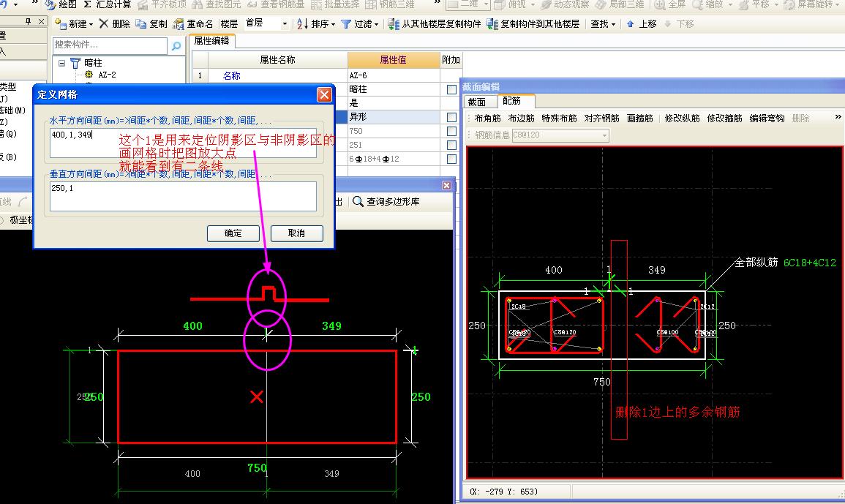
Task: Open the 钢筋信息 C8@120 combo box
Action: (x=560, y=135)
